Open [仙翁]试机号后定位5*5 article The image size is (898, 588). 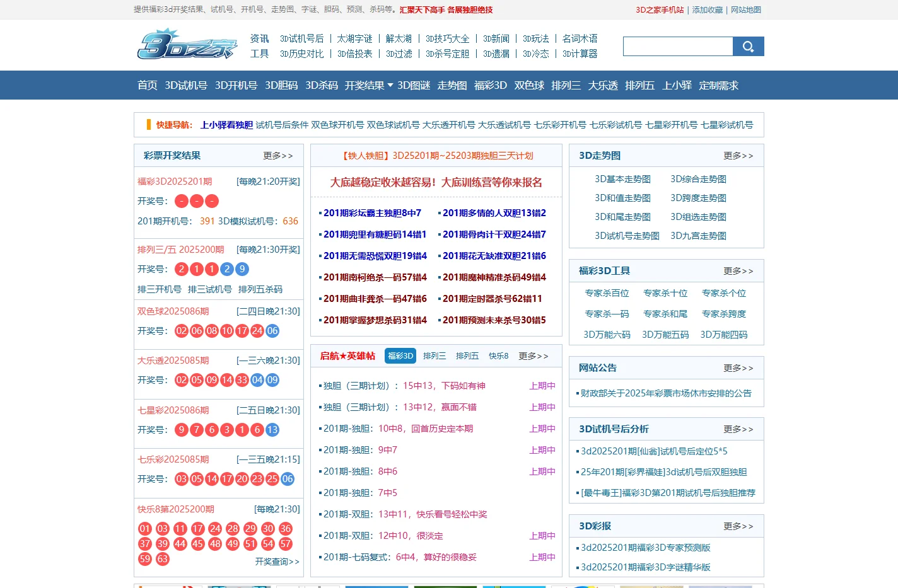tap(654, 451)
